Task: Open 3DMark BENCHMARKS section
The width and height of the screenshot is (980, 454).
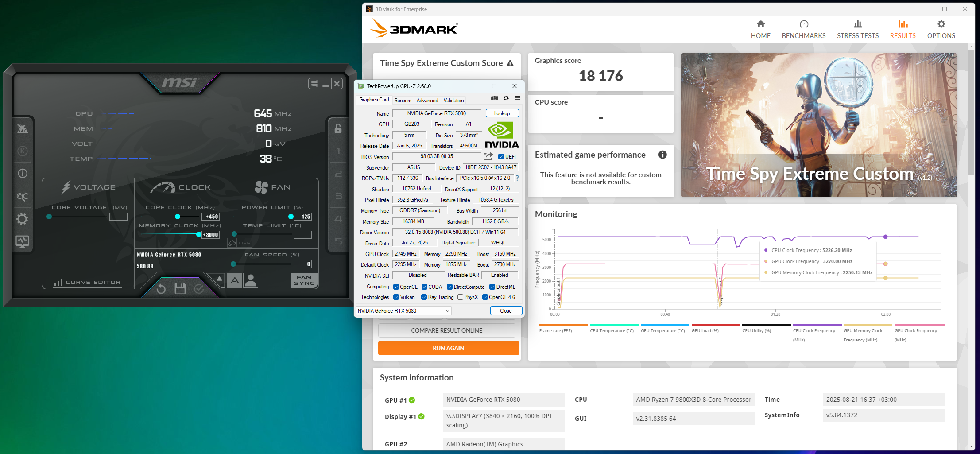Action: pos(804,29)
